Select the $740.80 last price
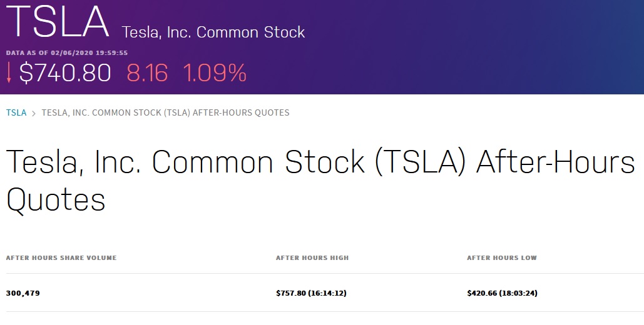The height and width of the screenshot is (325, 644). [x=65, y=73]
